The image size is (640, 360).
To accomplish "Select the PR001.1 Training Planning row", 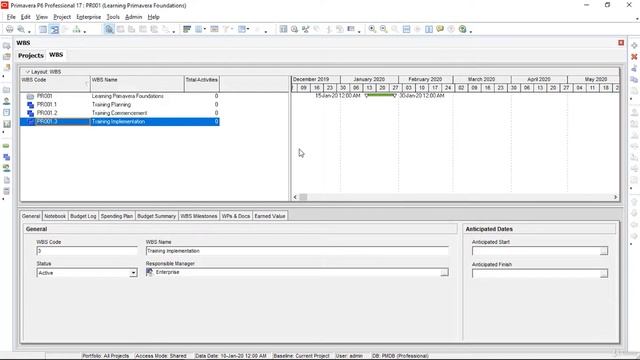I will (x=120, y=105).
